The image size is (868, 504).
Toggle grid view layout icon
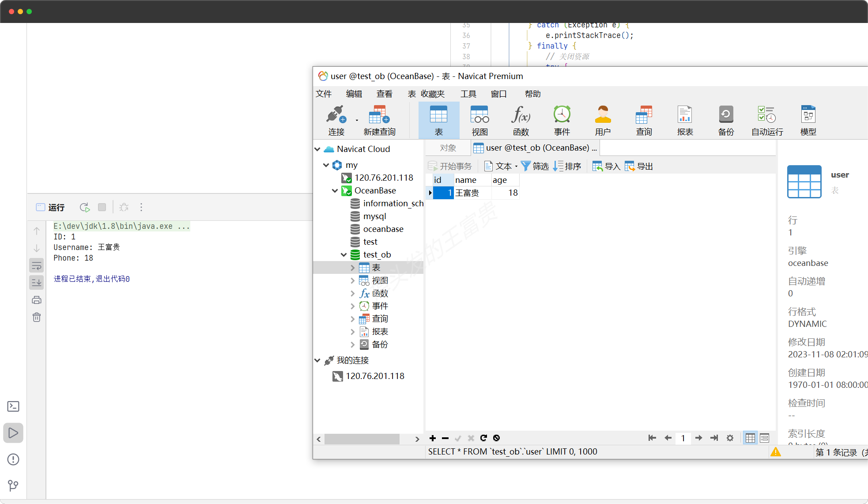coord(750,438)
